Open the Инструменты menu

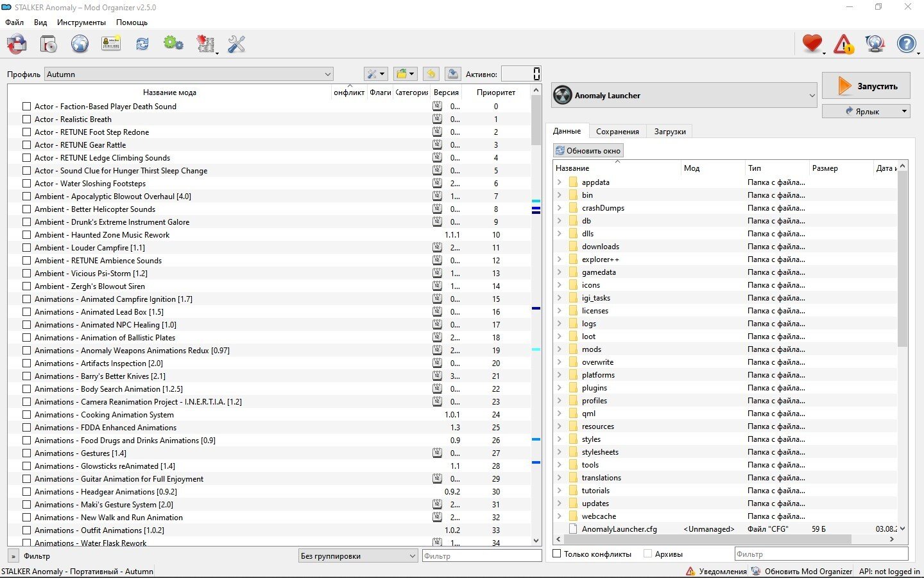click(81, 22)
